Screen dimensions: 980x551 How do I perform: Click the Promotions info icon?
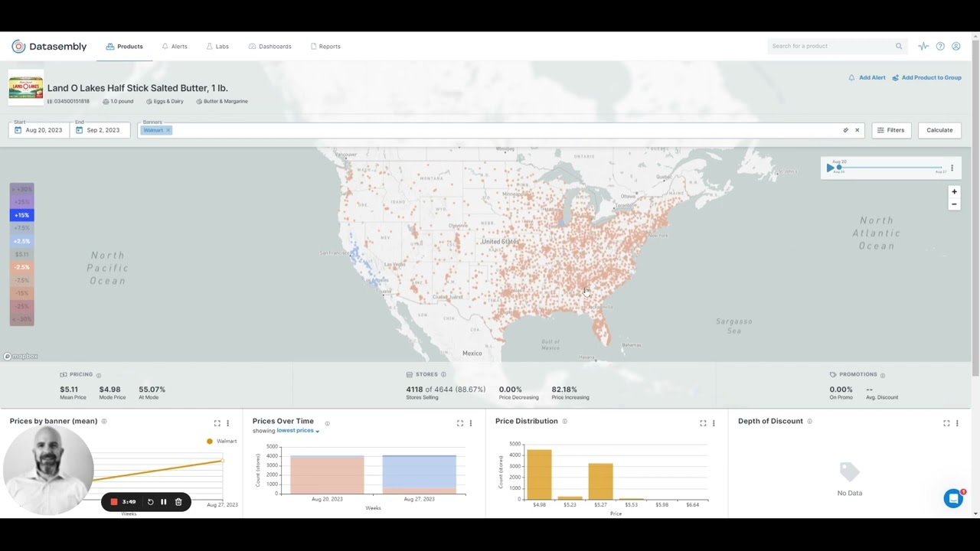(x=883, y=375)
